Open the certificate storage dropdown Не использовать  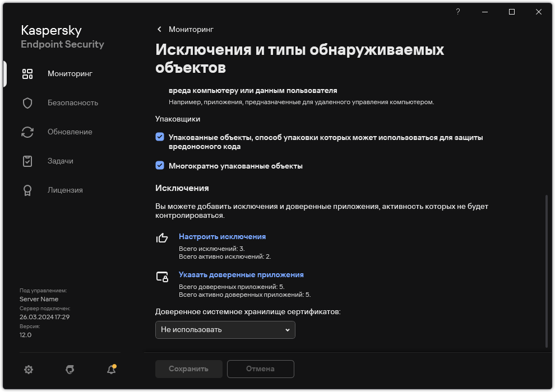coord(225,330)
